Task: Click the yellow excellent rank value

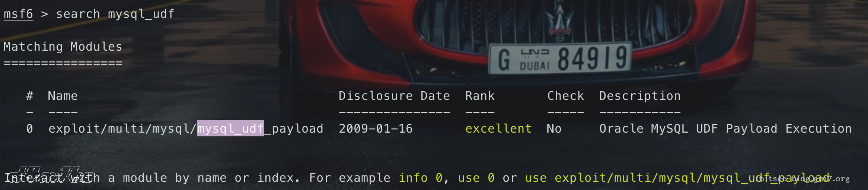Action: (x=498, y=129)
